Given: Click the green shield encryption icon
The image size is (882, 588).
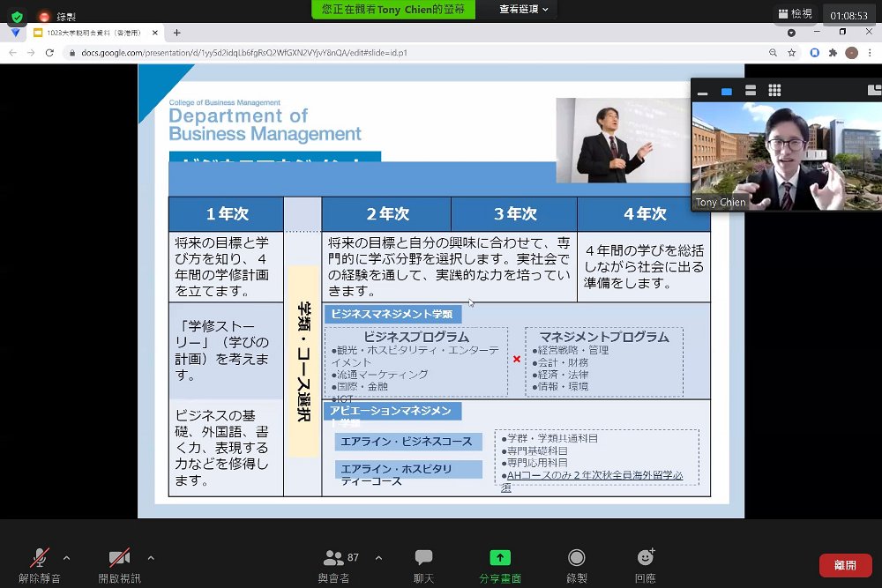Looking at the screenshot, I should (17, 17).
